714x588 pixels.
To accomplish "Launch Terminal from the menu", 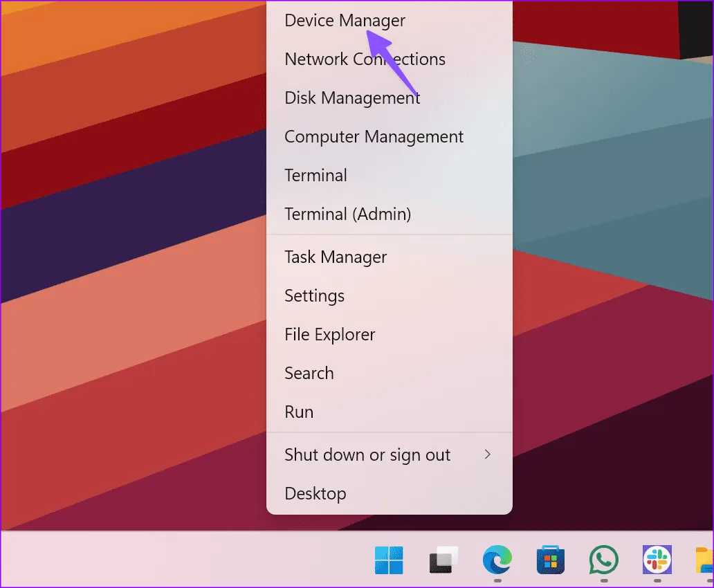I will pos(315,176).
